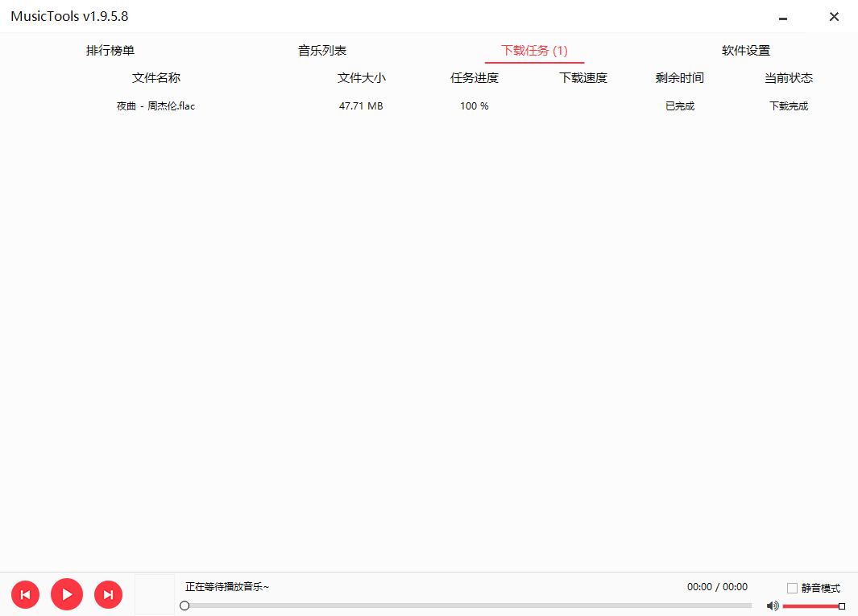Enable the 静音模式 checkbox
Viewport: 858px width, 616px height.
coord(792,588)
